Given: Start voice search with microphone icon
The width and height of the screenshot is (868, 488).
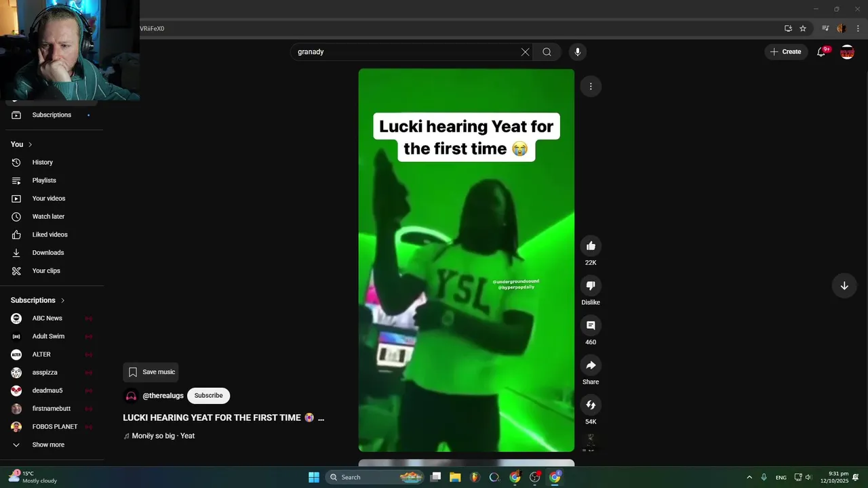Looking at the screenshot, I should (x=578, y=52).
